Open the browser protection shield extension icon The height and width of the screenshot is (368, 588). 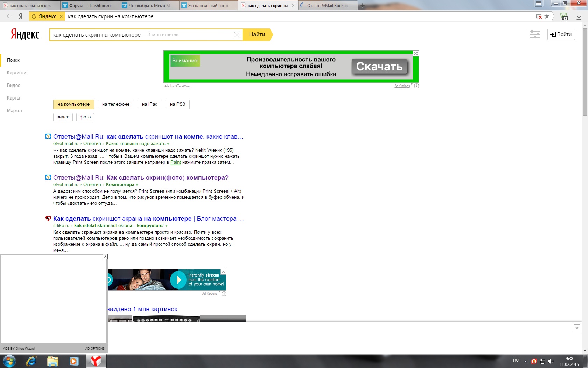pos(564,16)
